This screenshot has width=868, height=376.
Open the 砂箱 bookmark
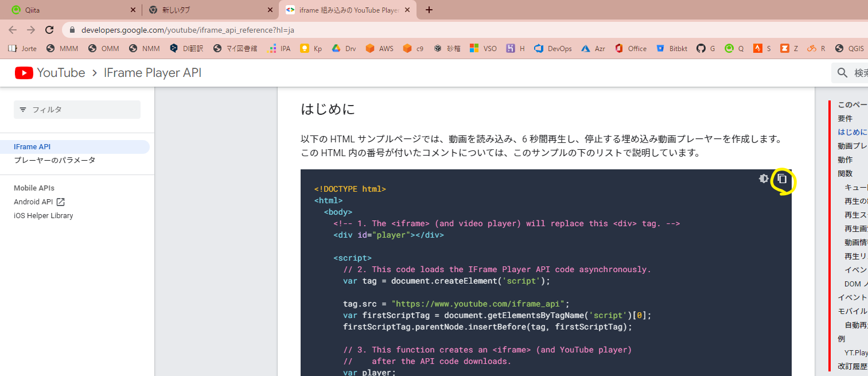447,49
